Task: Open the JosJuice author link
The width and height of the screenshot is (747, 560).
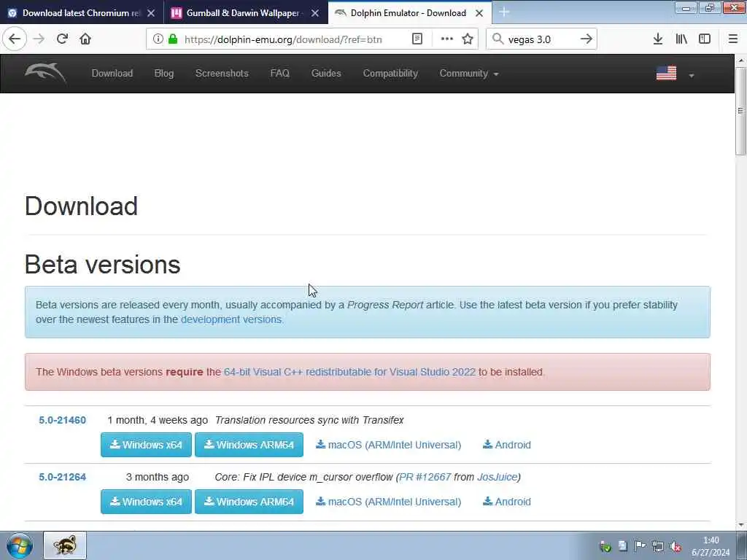Action: tap(497, 477)
